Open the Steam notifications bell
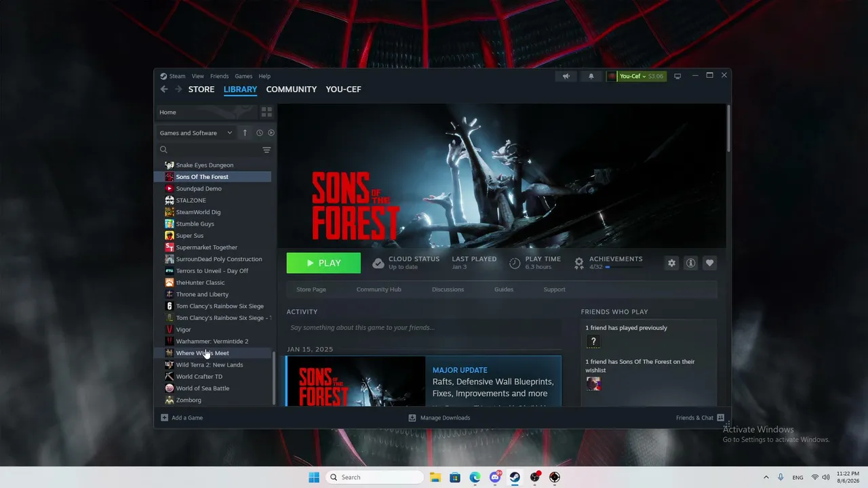This screenshot has width=868, height=488. pos(591,76)
